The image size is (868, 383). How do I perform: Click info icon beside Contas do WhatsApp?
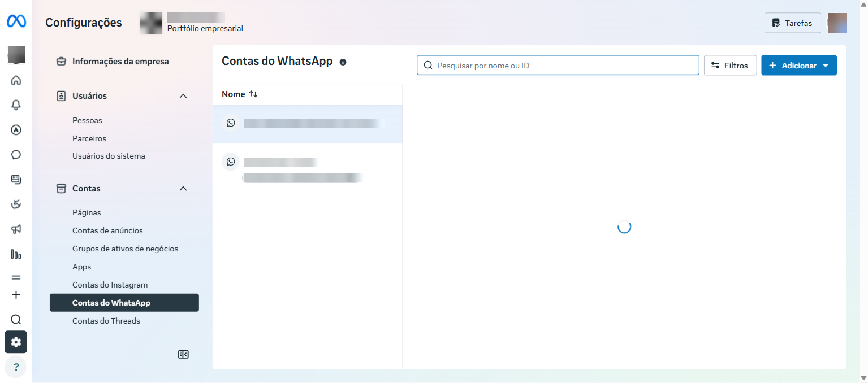(343, 62)
